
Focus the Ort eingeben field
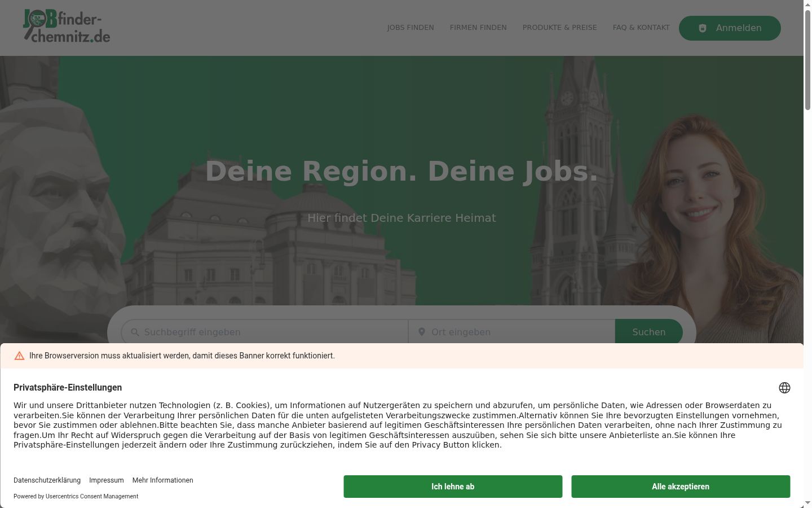pos(512,332)
